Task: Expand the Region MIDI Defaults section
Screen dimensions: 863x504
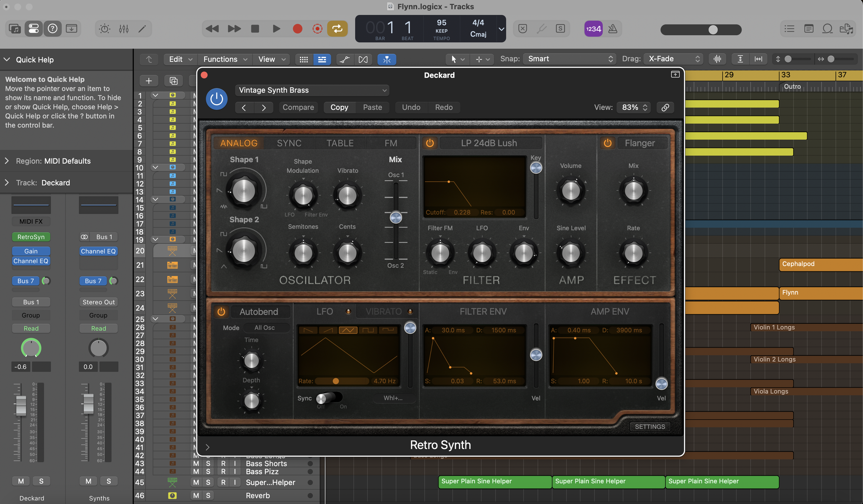Action: 7,161
